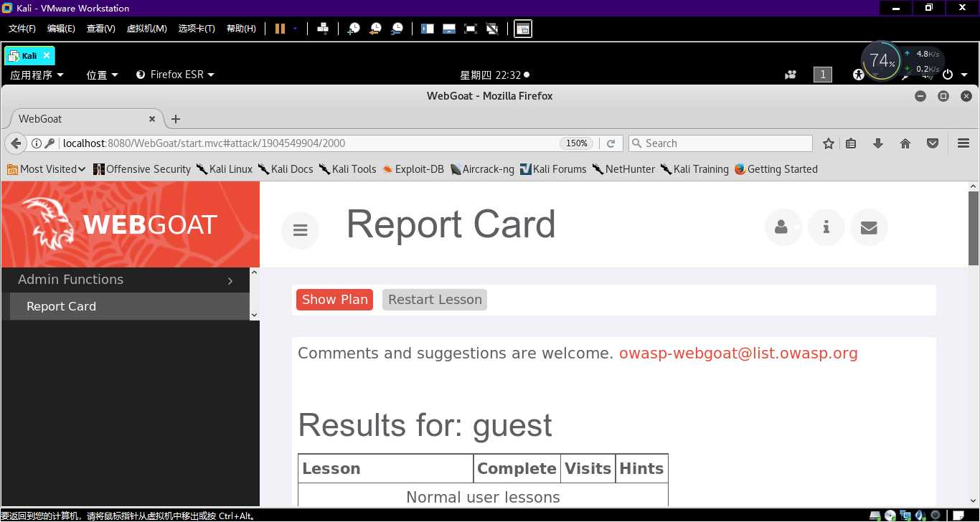Open the 应用程序 applications menu
This screenshot has width=980, height=522.
point(37,75)
